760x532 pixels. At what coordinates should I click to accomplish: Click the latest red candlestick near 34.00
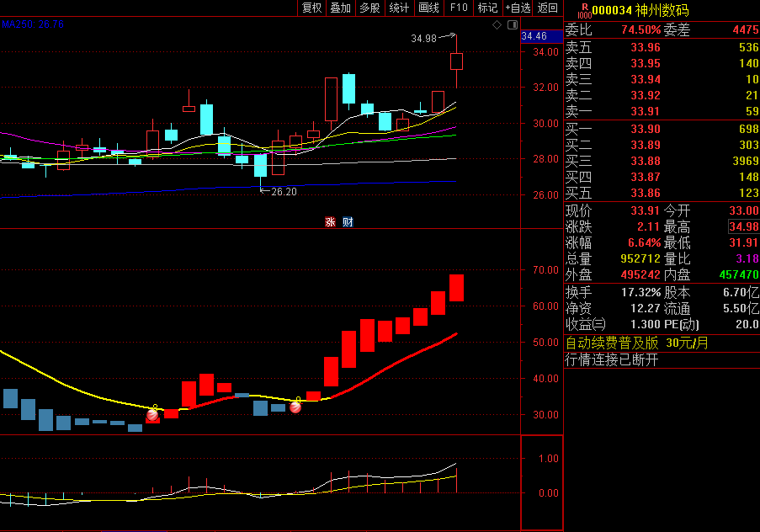(x=456, y=61)
